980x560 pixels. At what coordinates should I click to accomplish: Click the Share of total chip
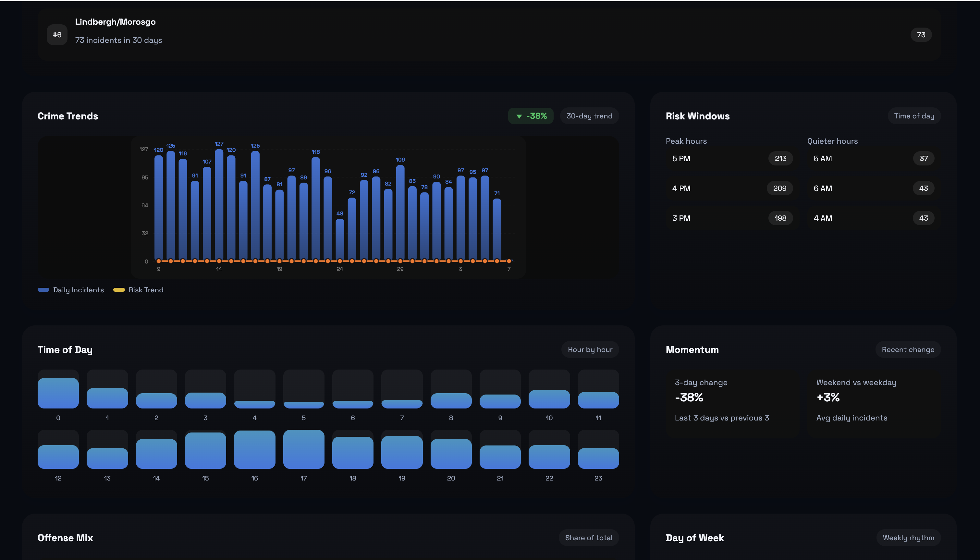point(588,538)
